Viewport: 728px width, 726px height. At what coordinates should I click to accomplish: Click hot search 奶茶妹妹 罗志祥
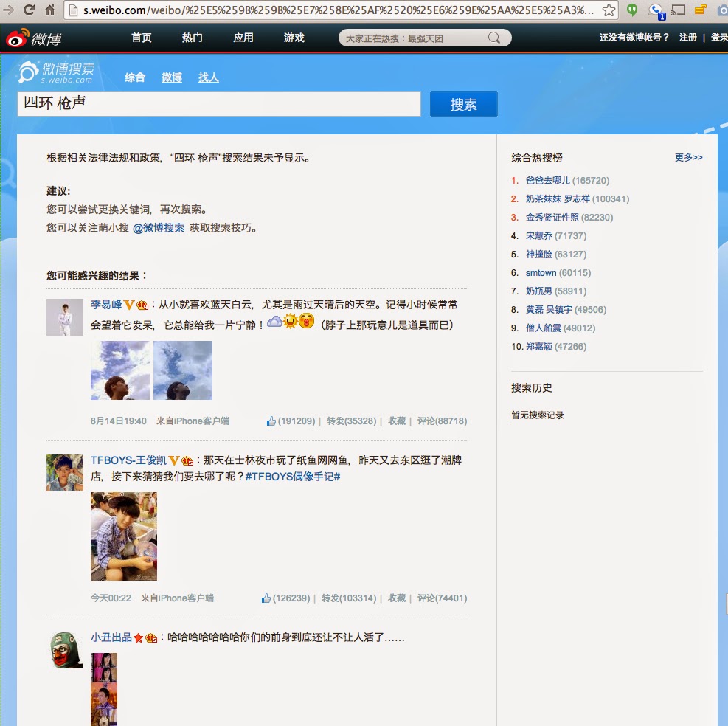pos(558,199)
